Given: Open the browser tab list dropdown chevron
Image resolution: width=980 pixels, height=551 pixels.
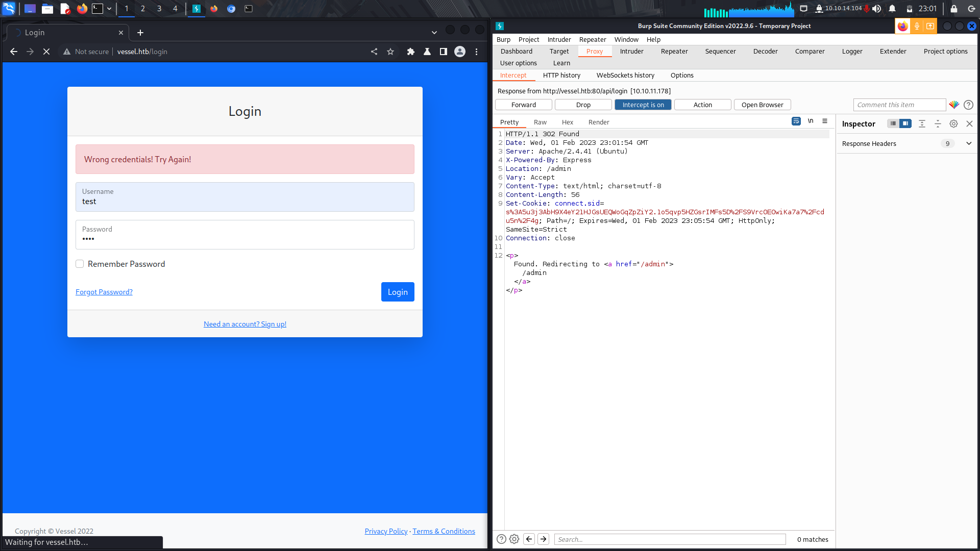Looking at the screenshot, I should pos(434,32).
